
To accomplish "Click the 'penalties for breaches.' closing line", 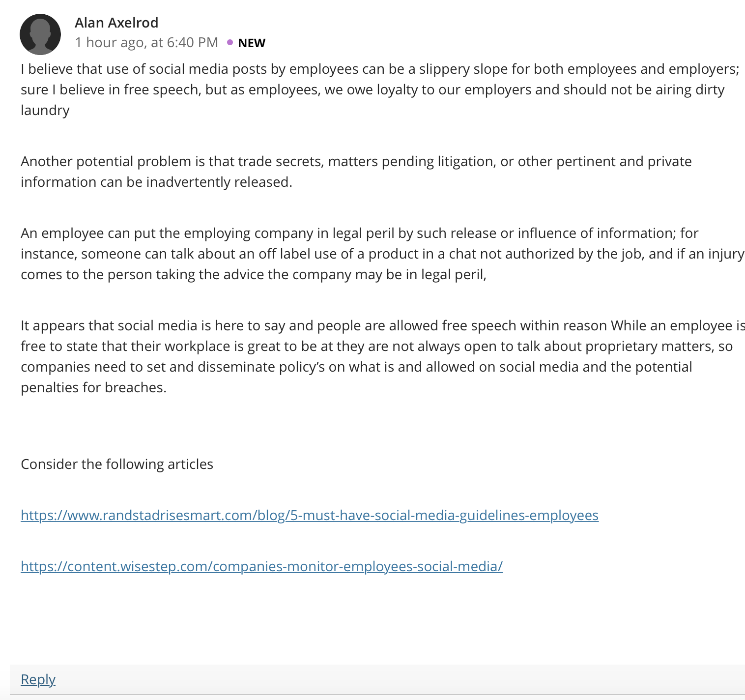I will pos(93,387).
